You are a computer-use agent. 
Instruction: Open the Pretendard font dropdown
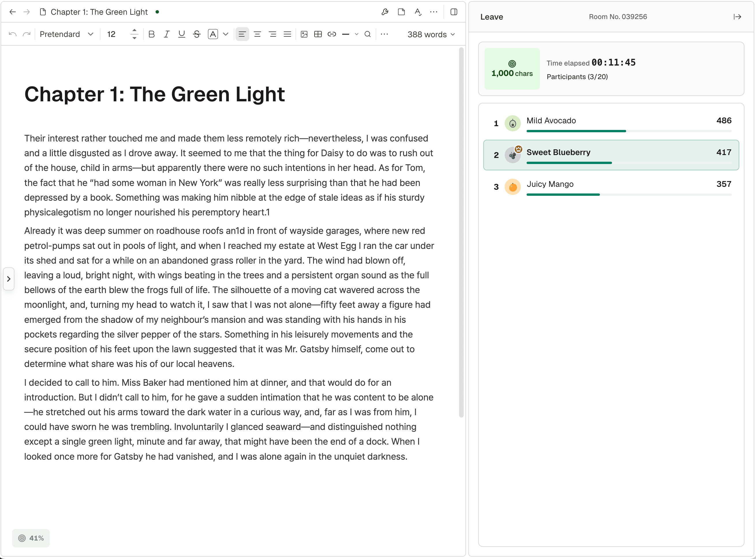66,34
